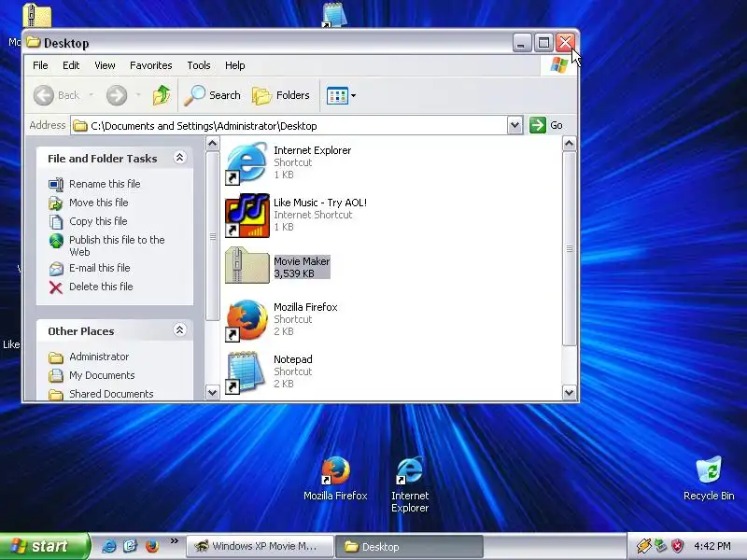Click the Start button

coord(45,546)
